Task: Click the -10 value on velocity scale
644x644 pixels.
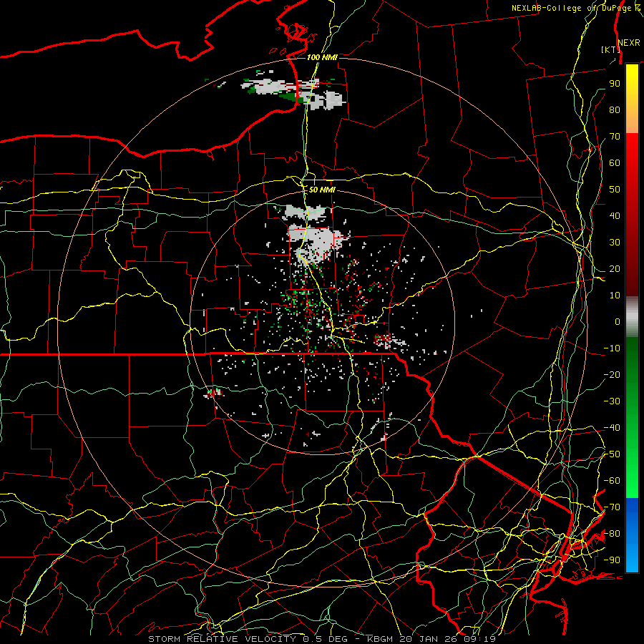Action: click(612, 348)
